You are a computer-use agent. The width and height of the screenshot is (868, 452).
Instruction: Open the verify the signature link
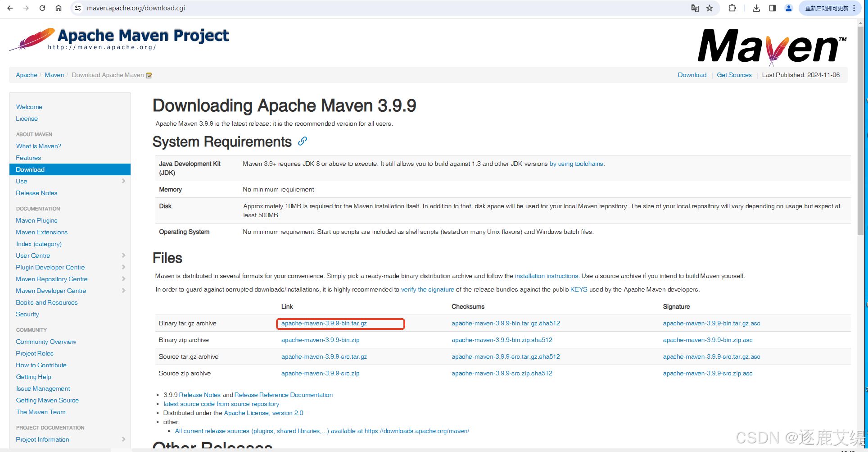[x=428, y=290]
